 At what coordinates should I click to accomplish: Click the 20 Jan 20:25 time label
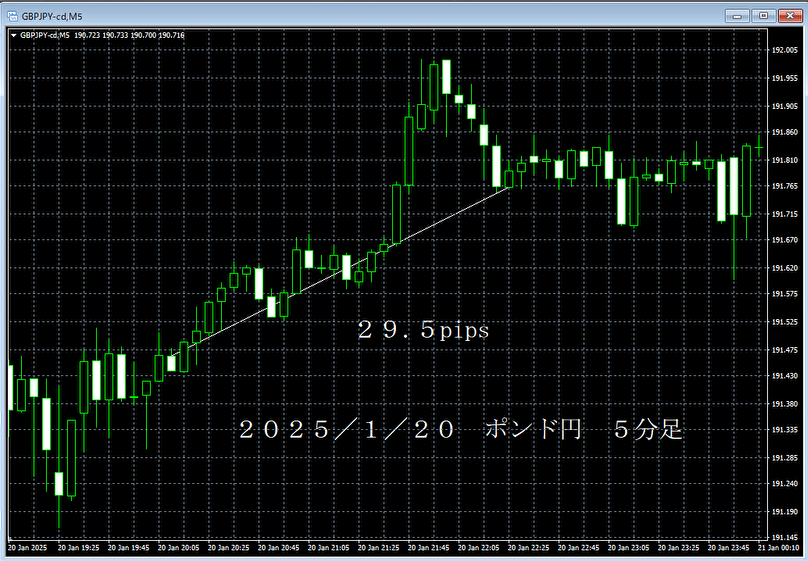[x=228, y=548]
